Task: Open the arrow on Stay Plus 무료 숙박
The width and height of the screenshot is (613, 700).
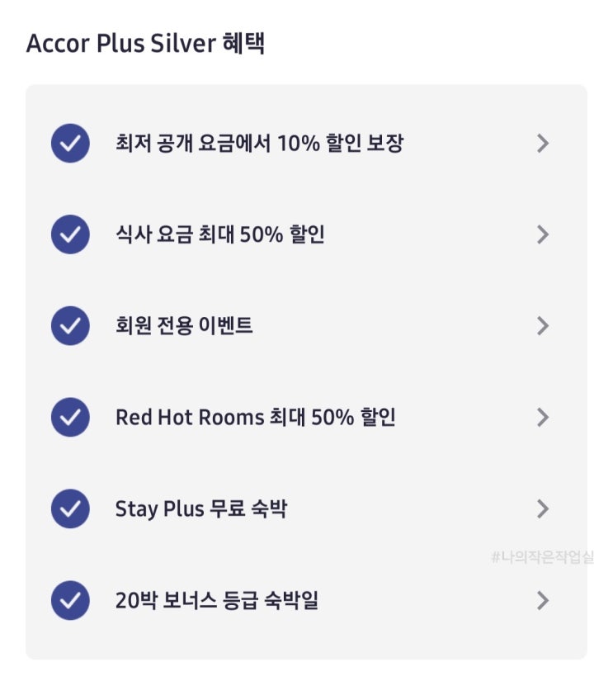Action: click(x=542, y=508)
